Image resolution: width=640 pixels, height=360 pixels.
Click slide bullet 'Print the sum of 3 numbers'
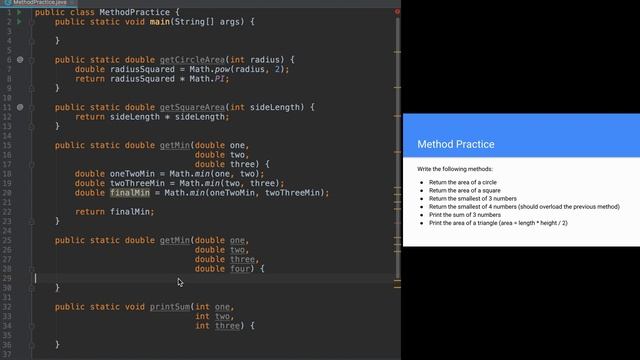pos(464,215)
